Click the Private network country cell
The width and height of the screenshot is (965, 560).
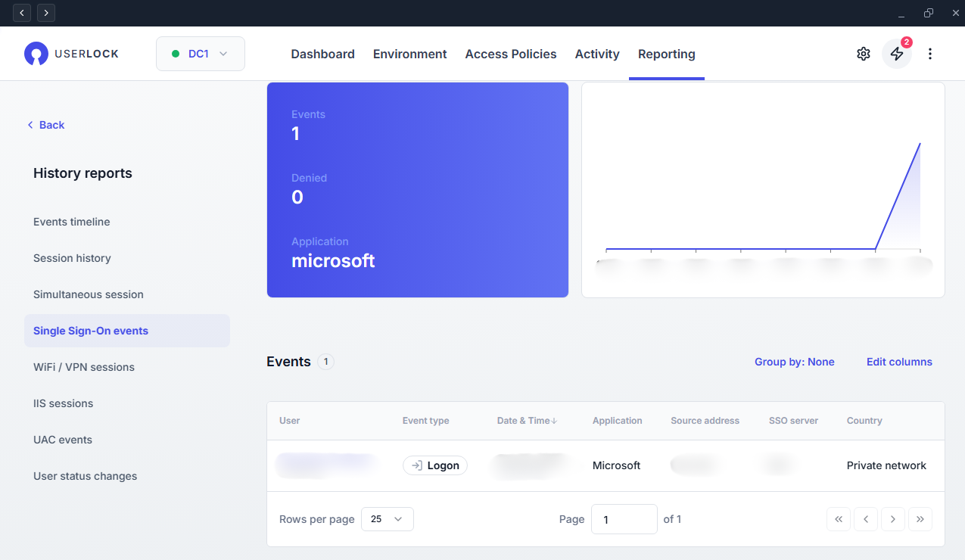(886, 465)
